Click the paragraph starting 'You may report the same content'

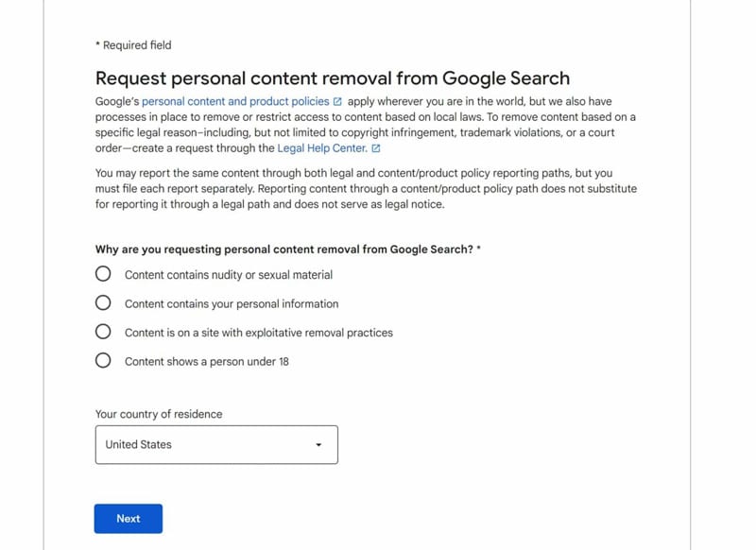(366, 188)
